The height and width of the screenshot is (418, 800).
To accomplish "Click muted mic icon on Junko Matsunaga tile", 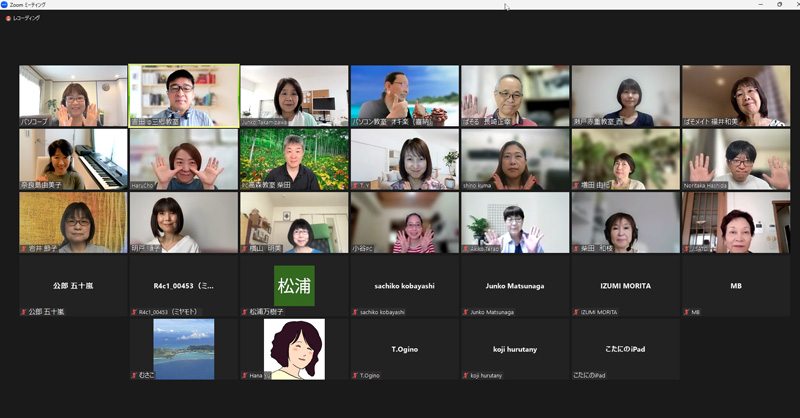I will pos(465,312).
